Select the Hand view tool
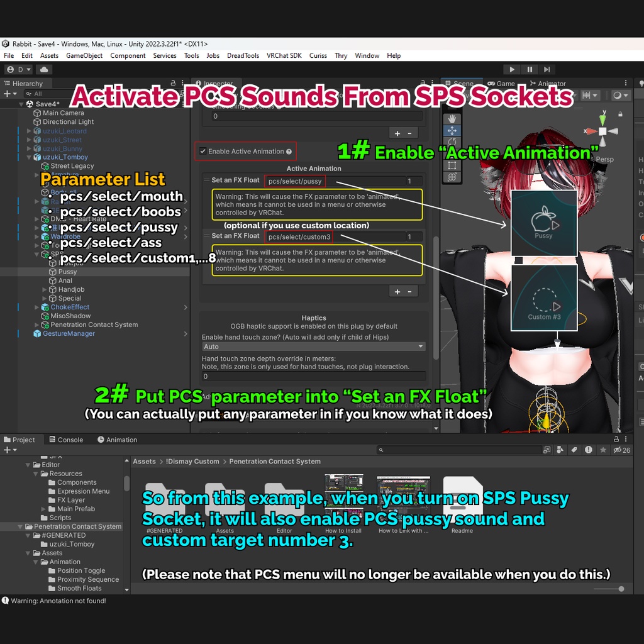The image size is (644, 644). 452,119
